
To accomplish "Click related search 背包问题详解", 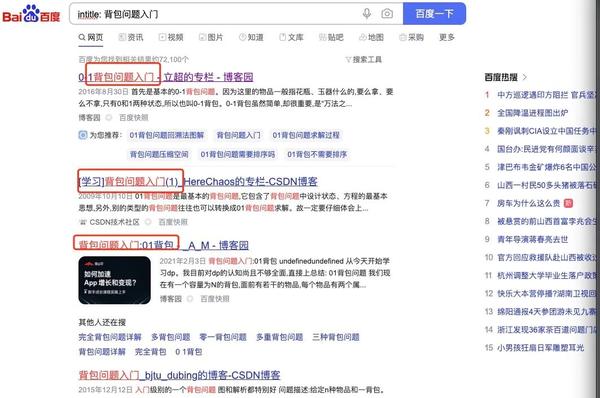I will [102, 352].
